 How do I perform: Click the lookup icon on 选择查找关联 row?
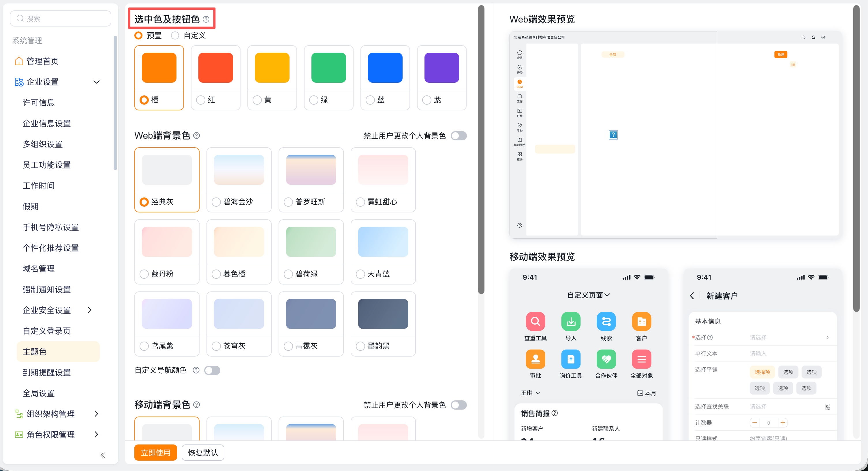click(827, 407)
